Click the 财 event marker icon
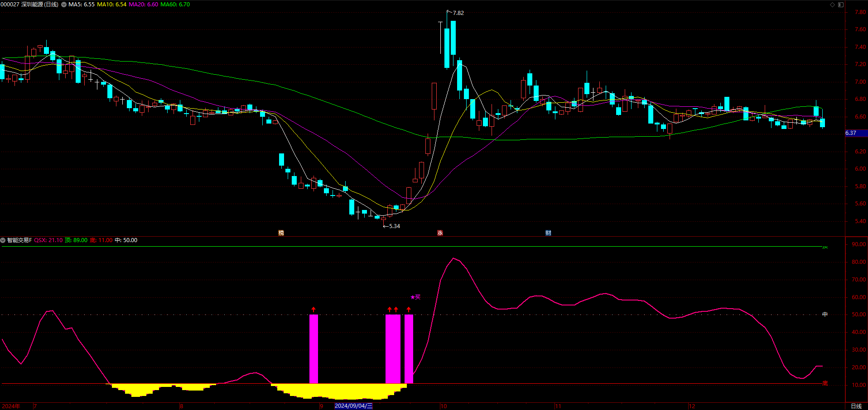The image size is (868, 410). (x=548, y=233)
